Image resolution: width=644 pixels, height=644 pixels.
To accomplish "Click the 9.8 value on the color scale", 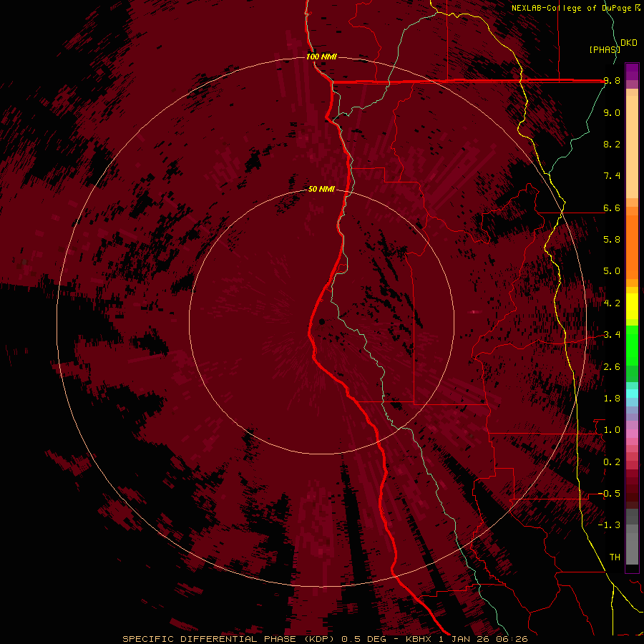I will pos(612,81).
